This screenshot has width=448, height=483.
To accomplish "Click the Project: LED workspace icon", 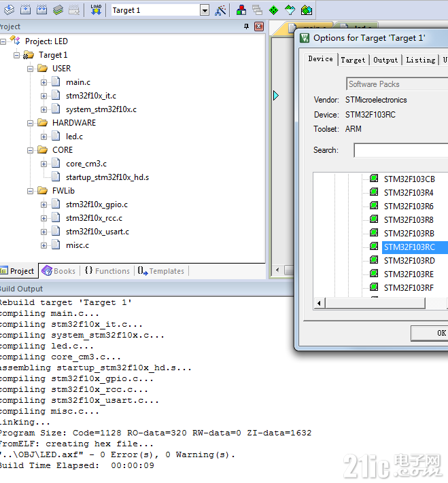I will (x=15, y=40).
